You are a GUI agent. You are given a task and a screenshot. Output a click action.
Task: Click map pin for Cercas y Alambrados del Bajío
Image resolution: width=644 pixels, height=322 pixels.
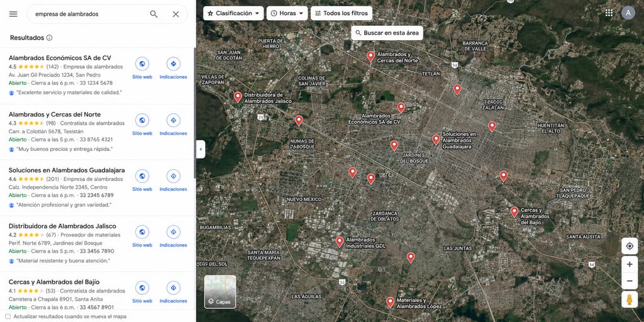click(x=514, y=212)
